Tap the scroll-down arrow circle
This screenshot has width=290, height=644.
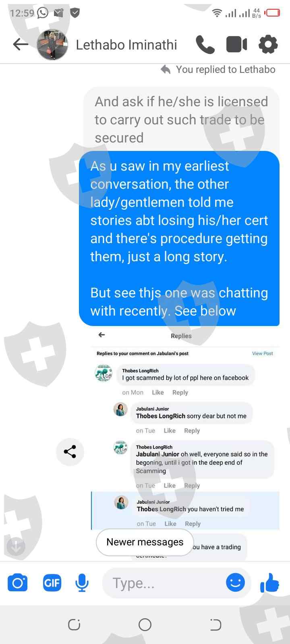[x=16, y=547]
